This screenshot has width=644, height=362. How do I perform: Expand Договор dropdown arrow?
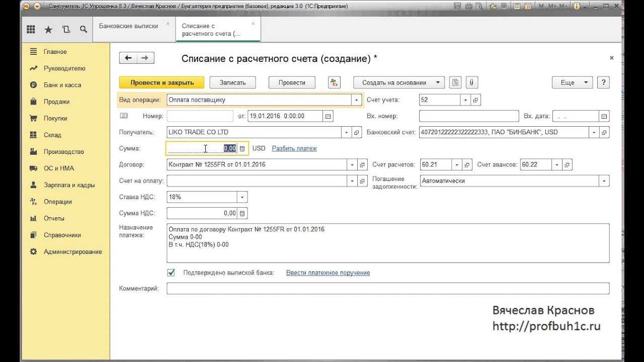[x=352, y=164]
